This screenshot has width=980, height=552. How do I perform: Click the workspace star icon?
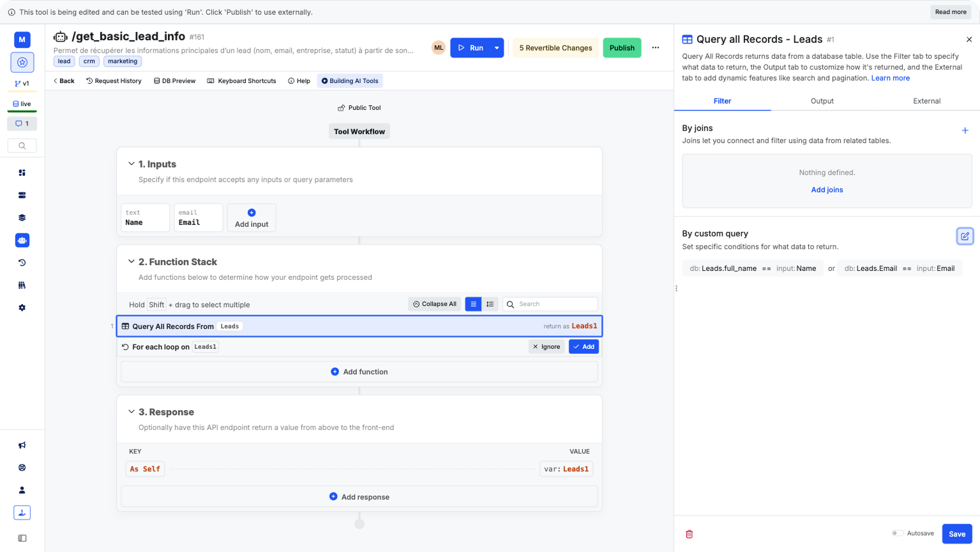(x=22, y=62)
